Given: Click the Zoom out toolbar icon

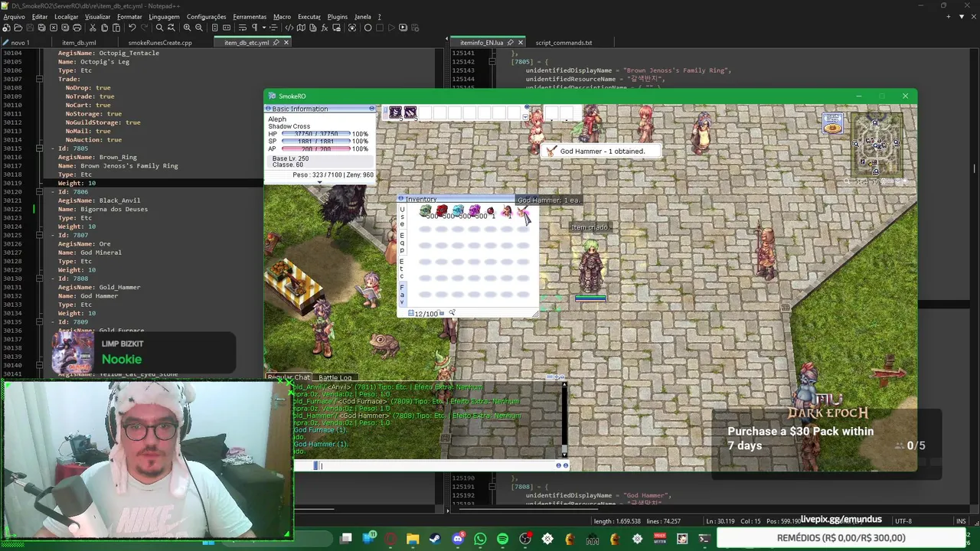Looking at the screenshot, I should [x=199, y=28].
